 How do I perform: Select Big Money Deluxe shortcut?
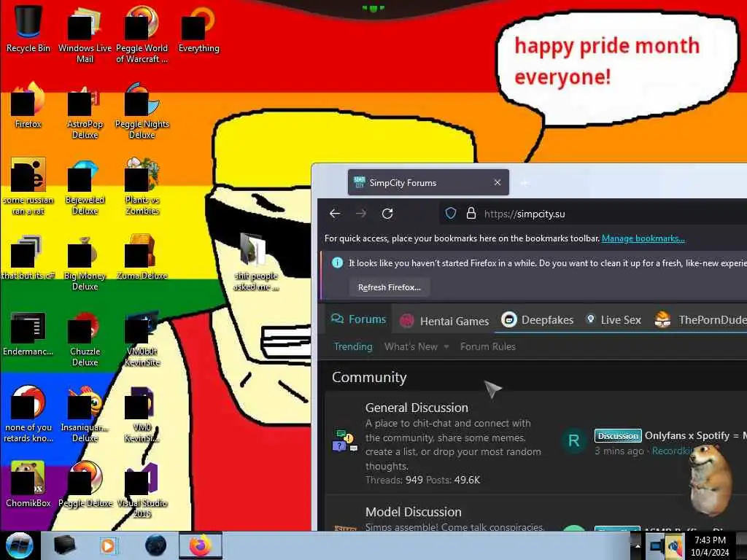coord(85,262)
